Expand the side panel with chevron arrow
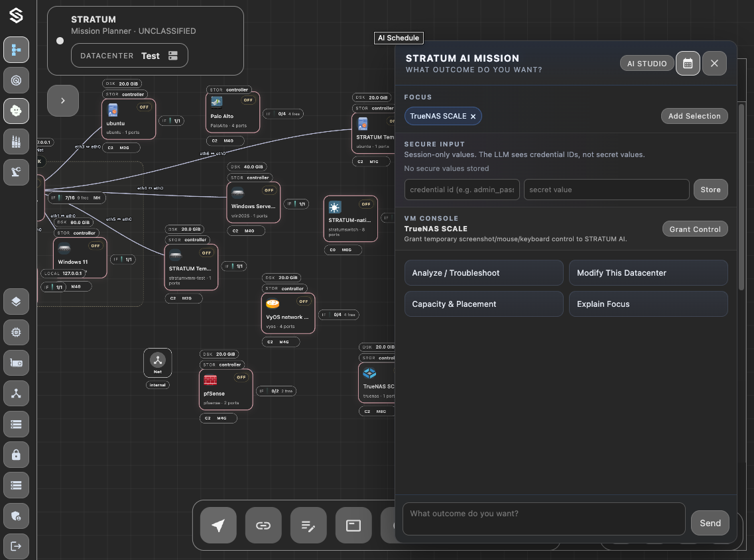The image size is (754, 560). click(63, 101)
